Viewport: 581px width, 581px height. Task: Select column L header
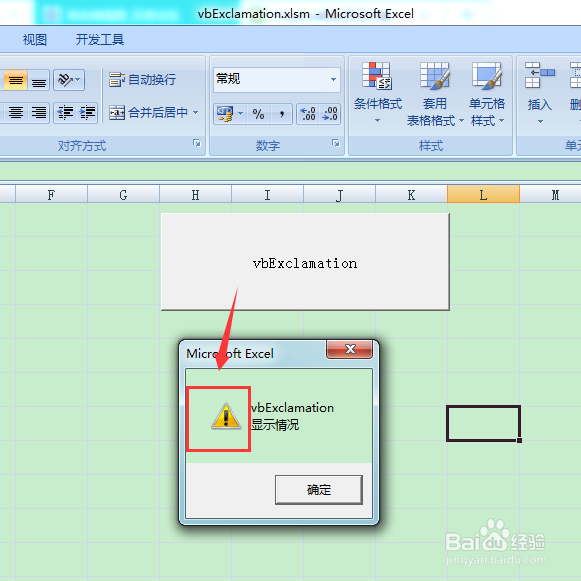pyautogui.click(x=483, y=195)
